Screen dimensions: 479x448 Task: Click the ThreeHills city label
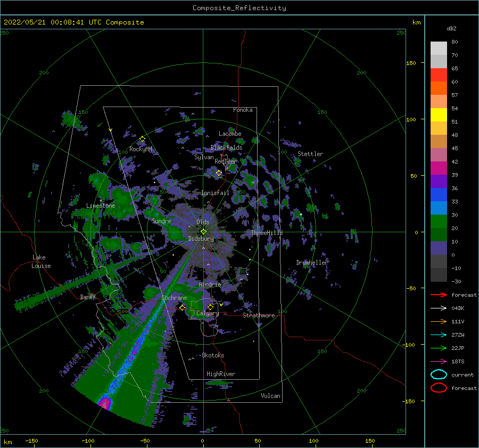[x=267, y=233]
